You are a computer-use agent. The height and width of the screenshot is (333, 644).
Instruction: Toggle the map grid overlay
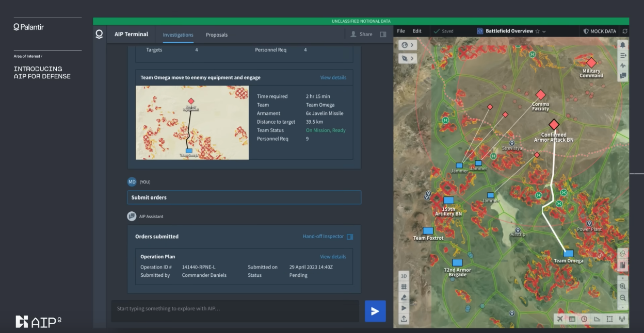[x=404, y=287]
